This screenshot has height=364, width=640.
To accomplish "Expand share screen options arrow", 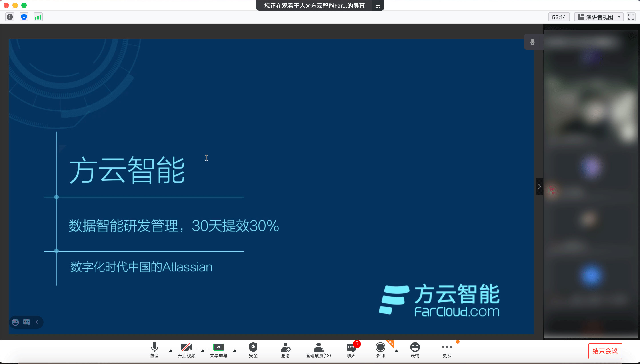I will (234, 351).
